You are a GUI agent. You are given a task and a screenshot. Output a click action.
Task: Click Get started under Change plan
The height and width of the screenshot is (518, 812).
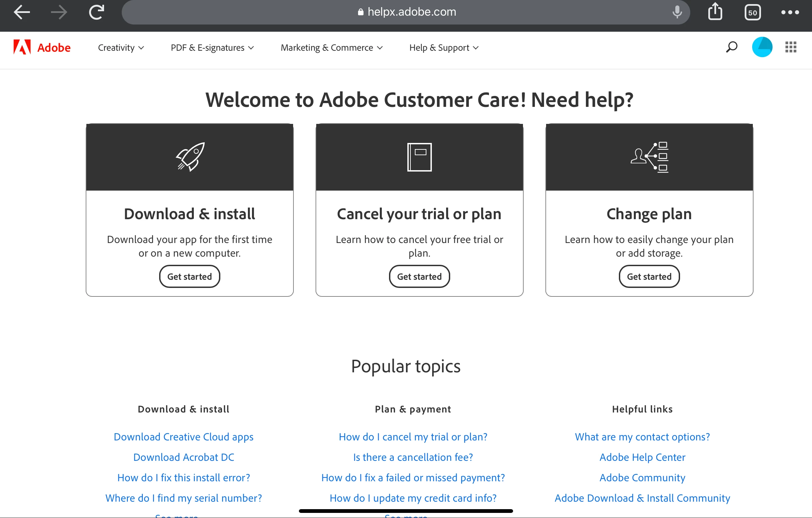(x=649, y=276)
